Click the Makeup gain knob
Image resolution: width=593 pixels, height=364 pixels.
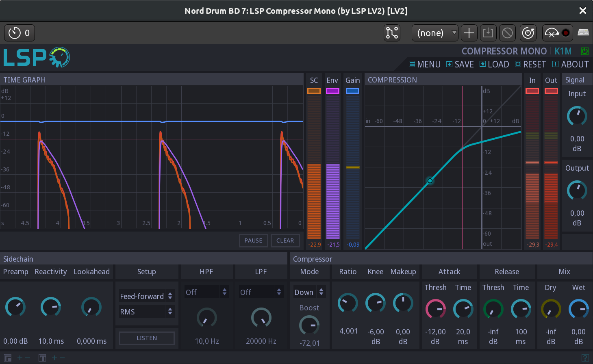point(403,303)
